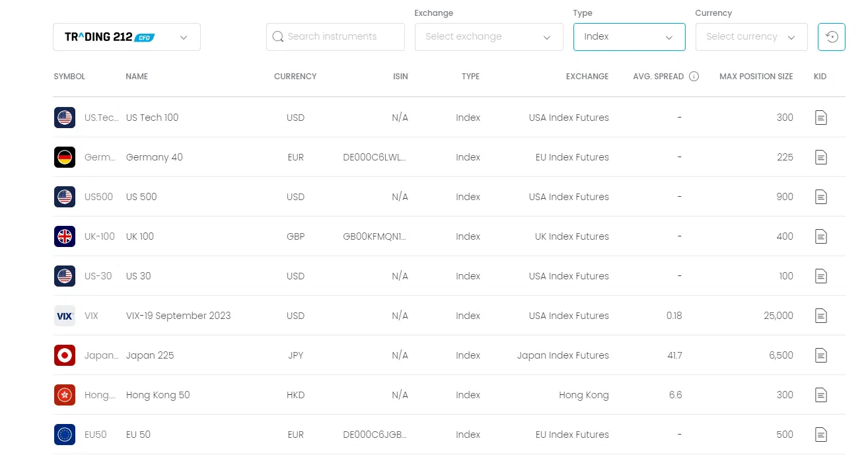The image size is (868, 457).
Task: Sort by the NAME column header
Action: click(137, 77)
